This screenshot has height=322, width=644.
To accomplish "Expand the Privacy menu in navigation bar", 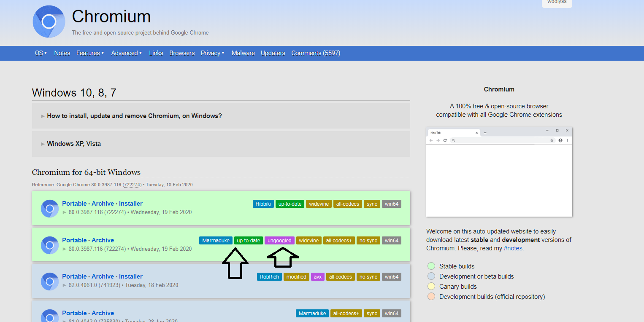I will pos(212,53).
